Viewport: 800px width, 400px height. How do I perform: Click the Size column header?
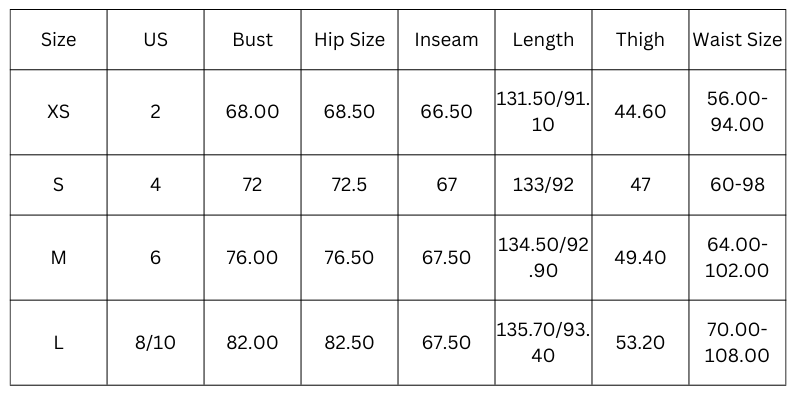tap(58, 40)
